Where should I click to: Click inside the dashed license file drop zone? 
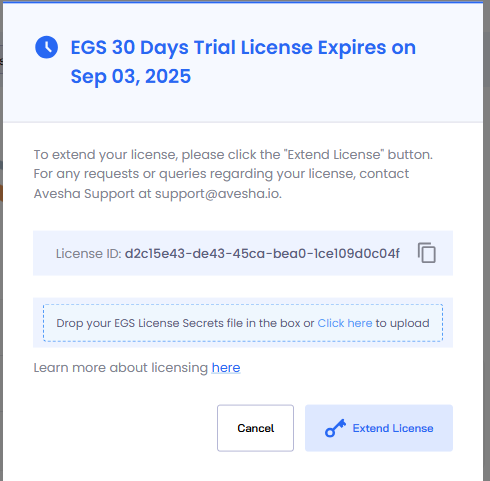[x=243, y=323]
